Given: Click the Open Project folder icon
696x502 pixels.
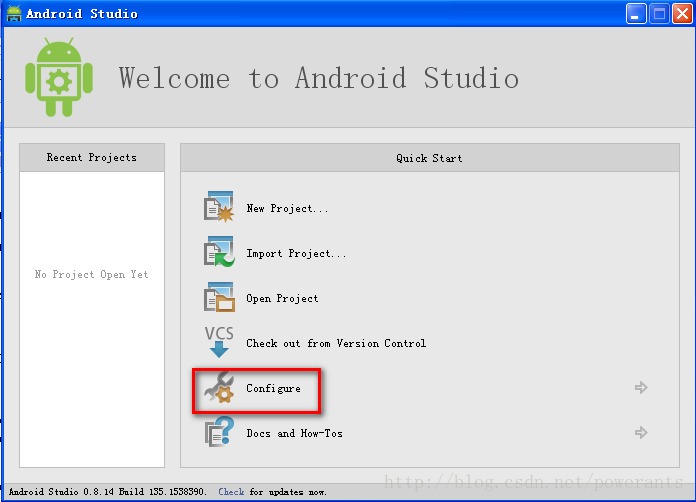Looking at the screenshot, I should tap(219, 297).
